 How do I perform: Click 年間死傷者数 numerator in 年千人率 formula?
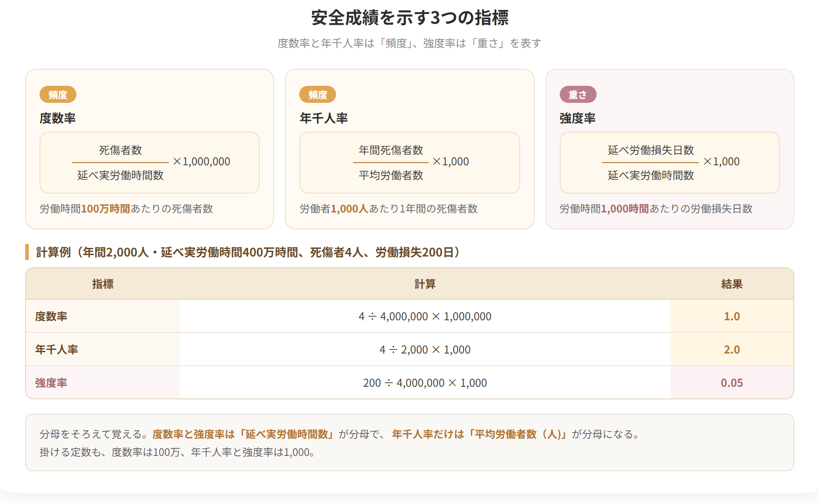391,150
